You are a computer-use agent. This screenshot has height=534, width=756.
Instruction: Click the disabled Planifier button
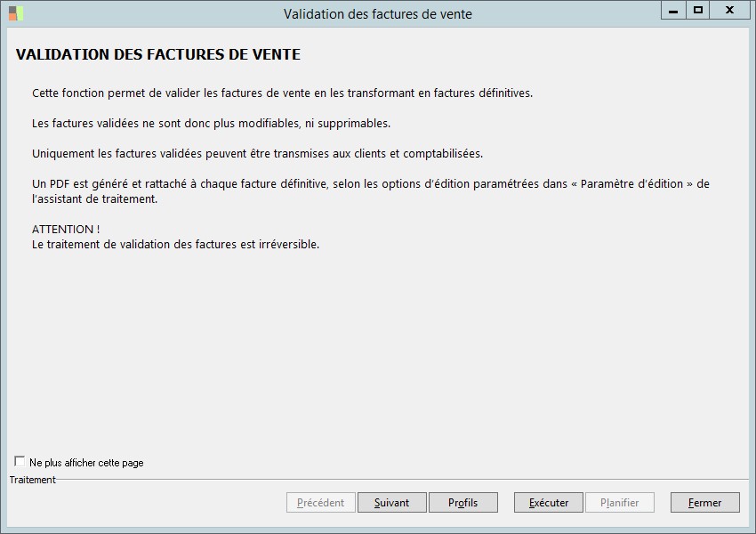pos(620,503)
